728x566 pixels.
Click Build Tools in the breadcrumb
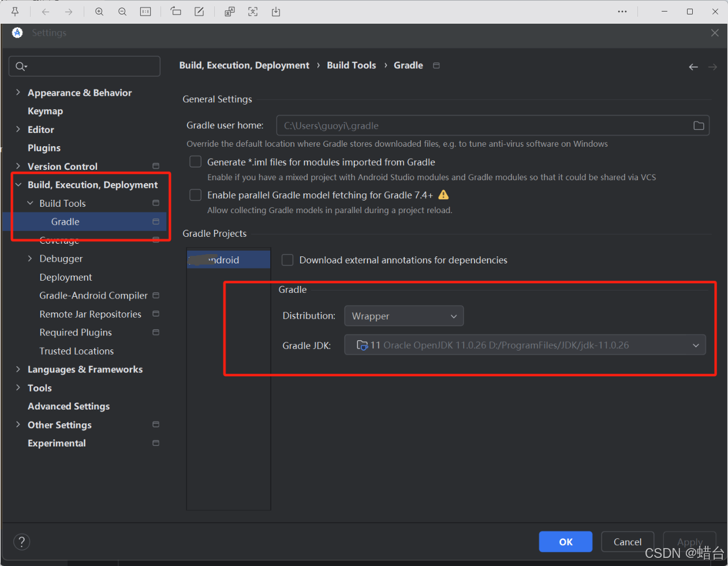coord(352,65)
